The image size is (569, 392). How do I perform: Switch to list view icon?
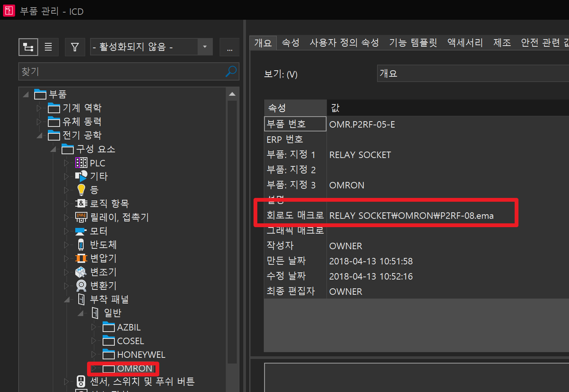48,47
